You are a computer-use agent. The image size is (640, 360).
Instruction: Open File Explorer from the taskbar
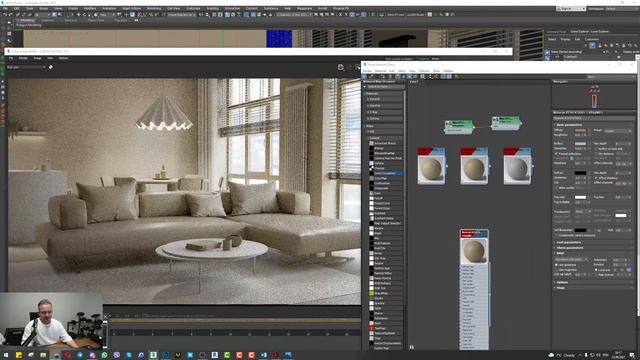pos(43,355)
